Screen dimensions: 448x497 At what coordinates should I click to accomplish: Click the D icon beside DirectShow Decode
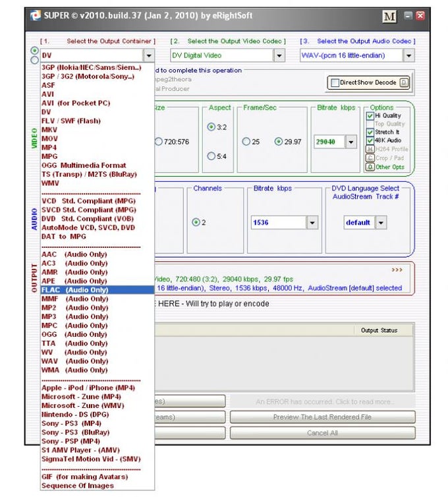(x=404, y=83)
